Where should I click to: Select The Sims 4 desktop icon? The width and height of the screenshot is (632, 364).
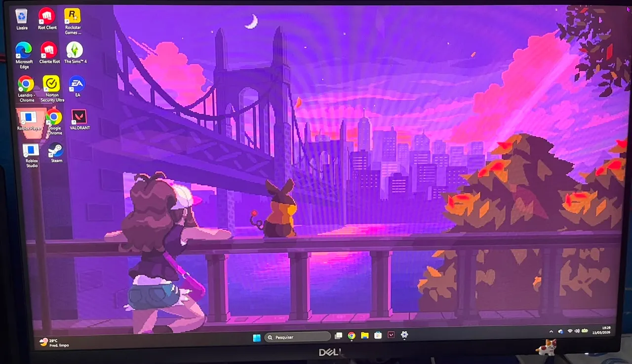(75, 53)
